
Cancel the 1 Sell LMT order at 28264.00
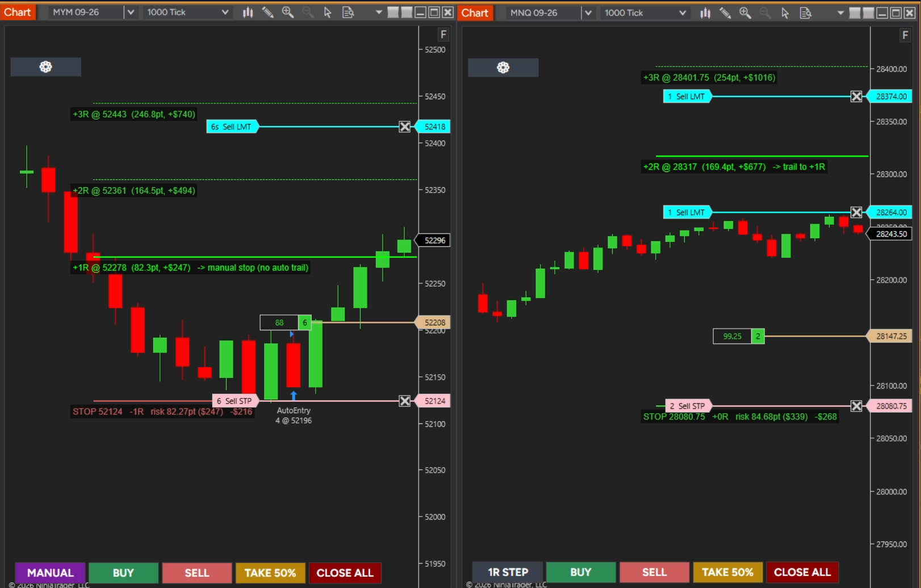856,212
